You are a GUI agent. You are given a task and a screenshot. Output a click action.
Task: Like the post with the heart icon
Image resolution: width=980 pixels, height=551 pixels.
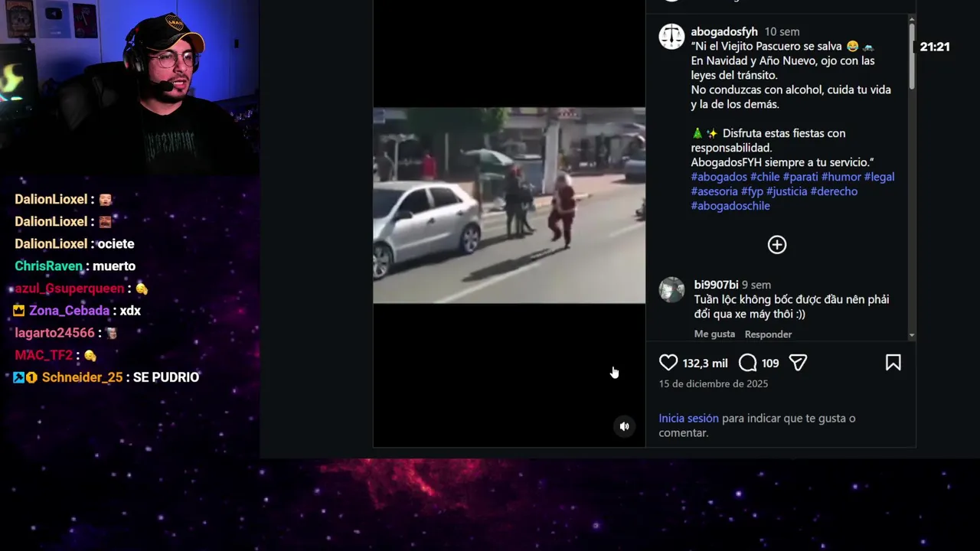coord(668,363)
